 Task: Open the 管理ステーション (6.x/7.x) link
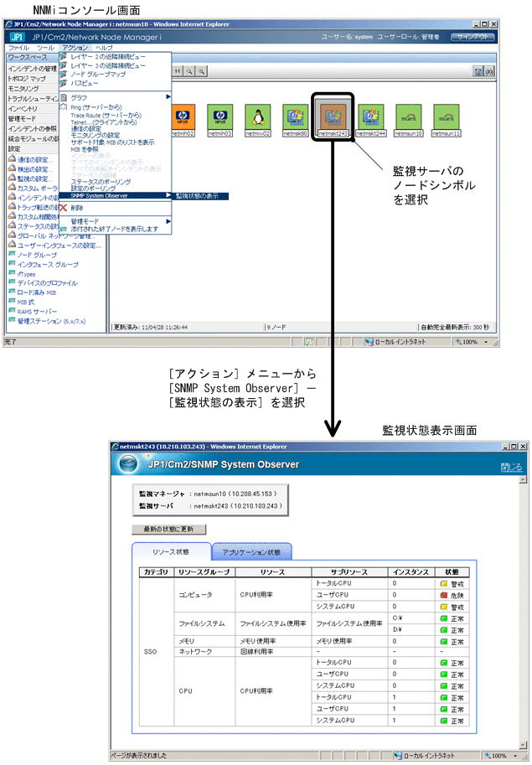(51, 321)
